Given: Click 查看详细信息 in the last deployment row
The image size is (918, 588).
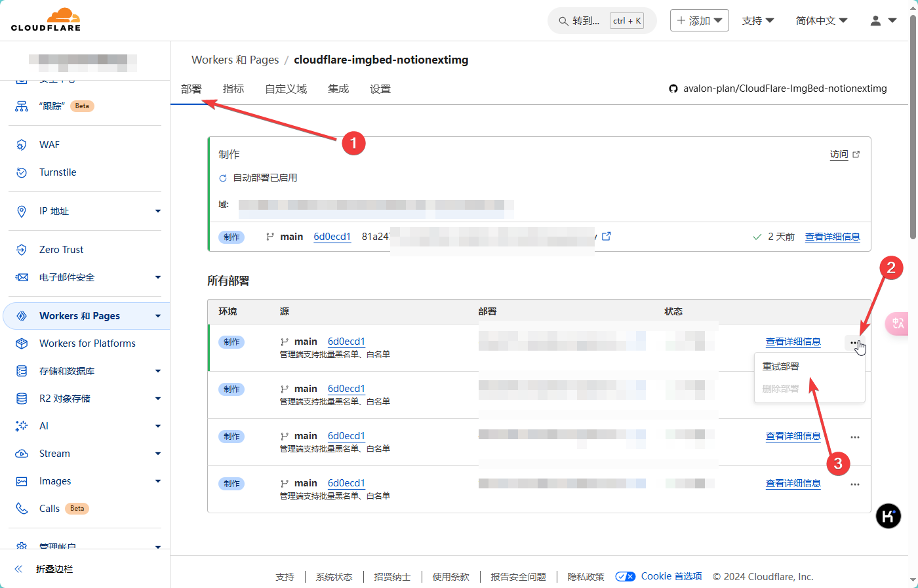Looking at the screenshot, I should coord(793,483).
